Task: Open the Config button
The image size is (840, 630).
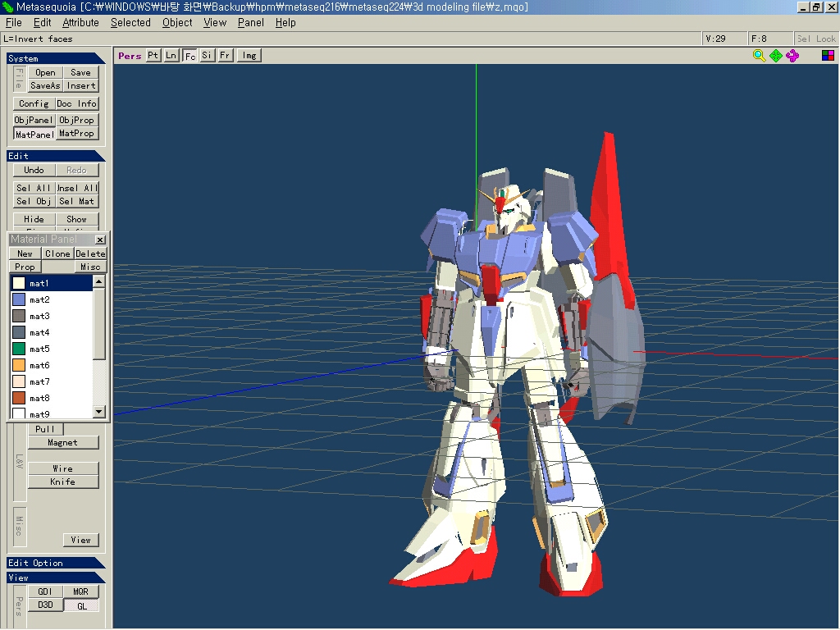Action: pyautogui.click(x=34, y=104)
